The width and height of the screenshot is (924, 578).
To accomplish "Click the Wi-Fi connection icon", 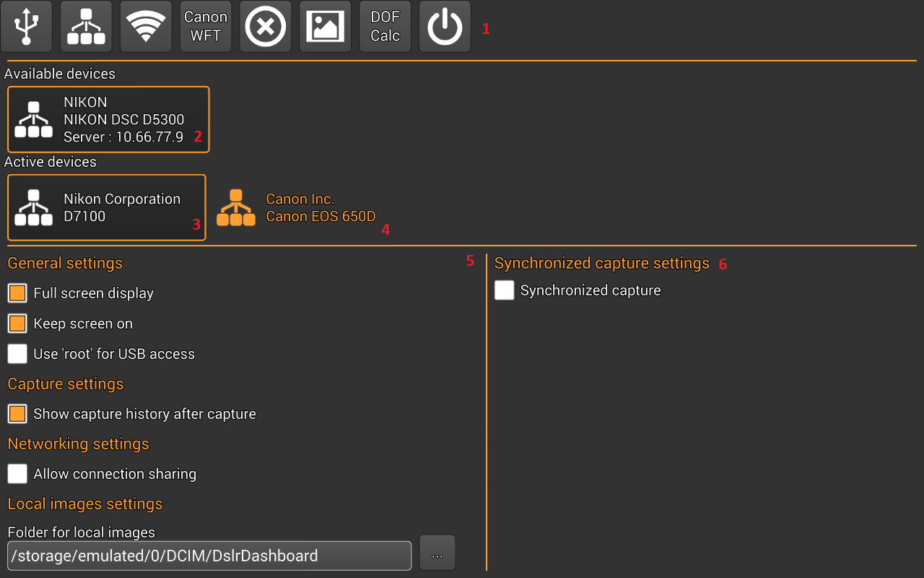I will [x=146, y=27].
